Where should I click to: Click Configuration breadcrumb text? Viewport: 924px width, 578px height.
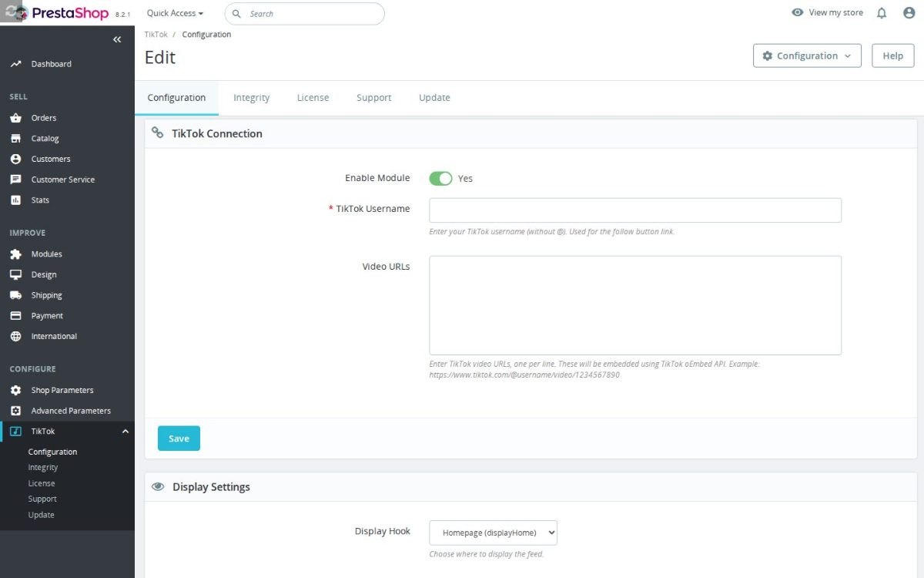(x=206, y=35)
